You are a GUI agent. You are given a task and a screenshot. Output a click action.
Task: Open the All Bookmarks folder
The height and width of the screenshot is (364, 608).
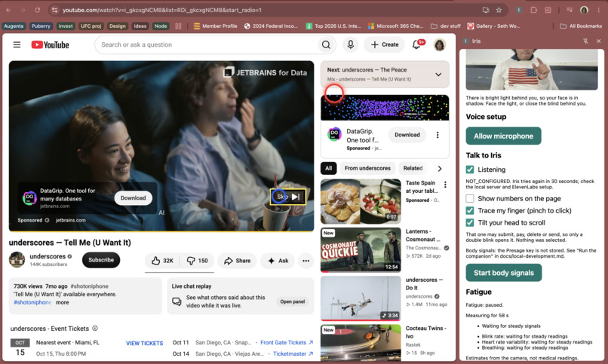(581, 26)
